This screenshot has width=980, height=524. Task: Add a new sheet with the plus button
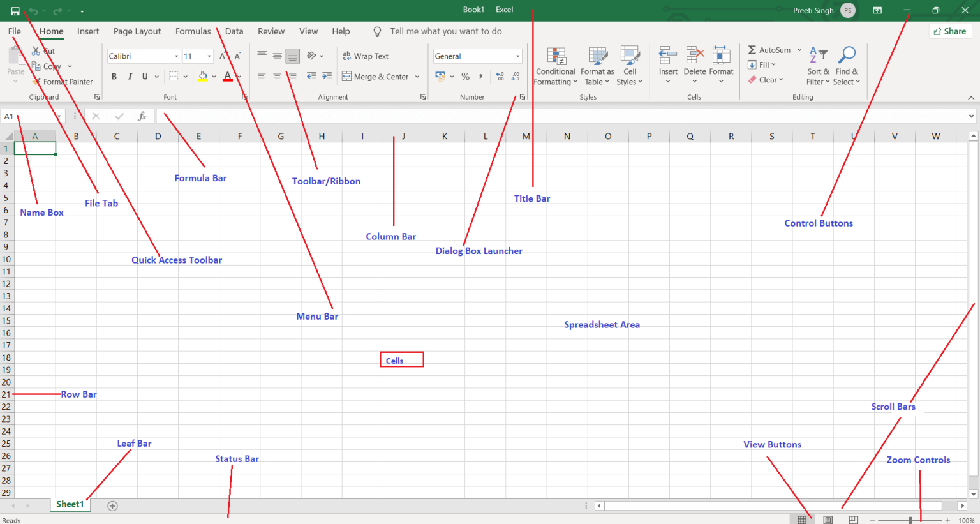pyautogui.click(x=112, y=505)
